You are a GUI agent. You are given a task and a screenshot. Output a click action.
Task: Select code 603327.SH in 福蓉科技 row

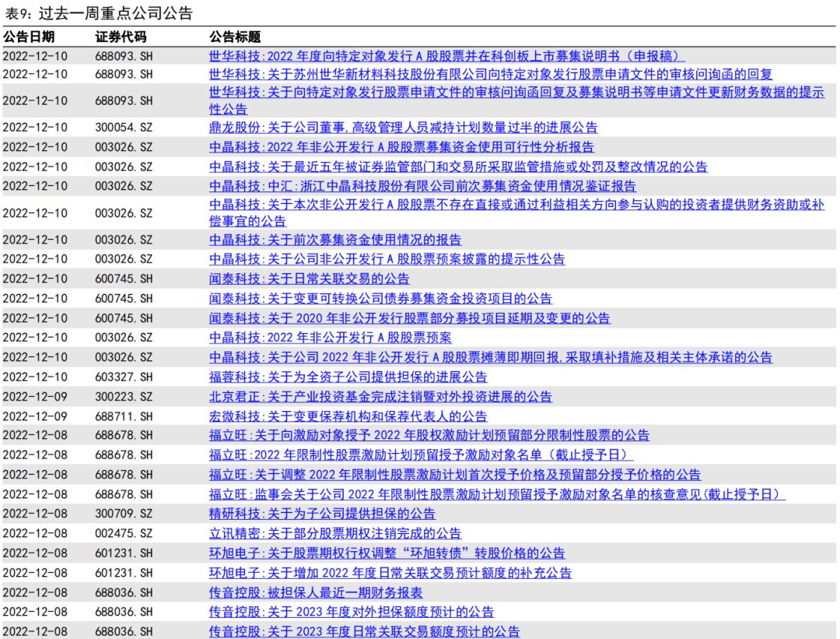click(124, 377)
